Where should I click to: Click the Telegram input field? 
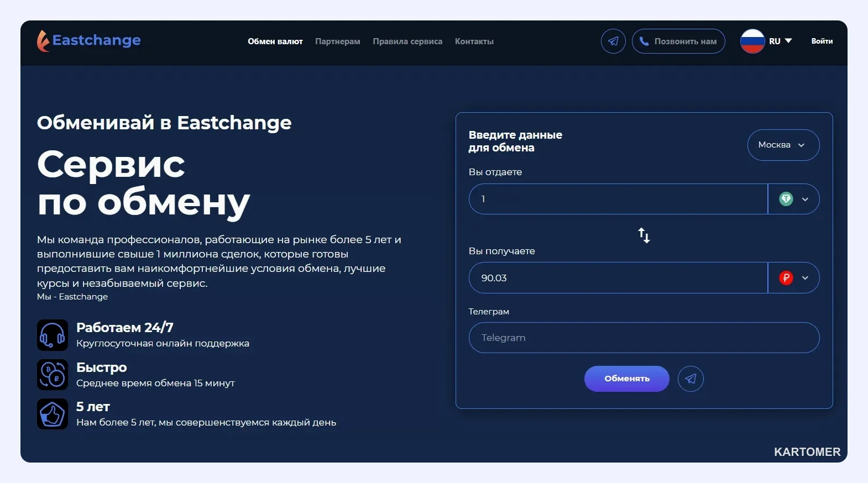point(644,338)
